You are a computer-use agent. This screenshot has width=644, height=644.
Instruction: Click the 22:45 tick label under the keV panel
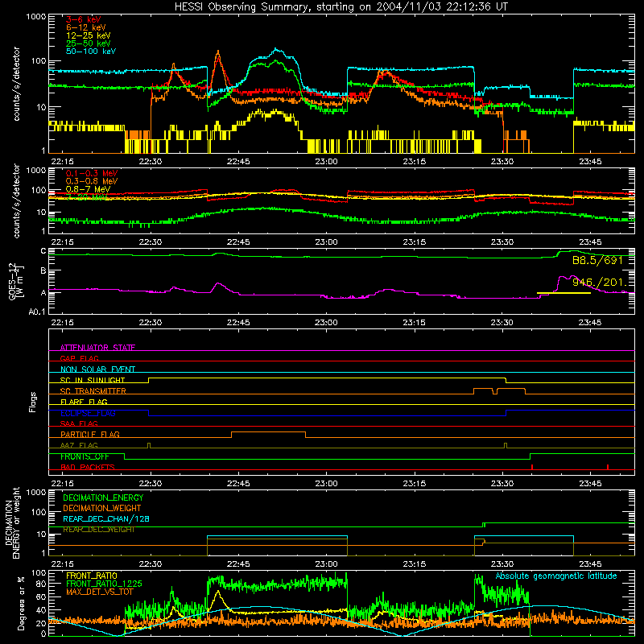pyautogui.click(x=238, y=162)
